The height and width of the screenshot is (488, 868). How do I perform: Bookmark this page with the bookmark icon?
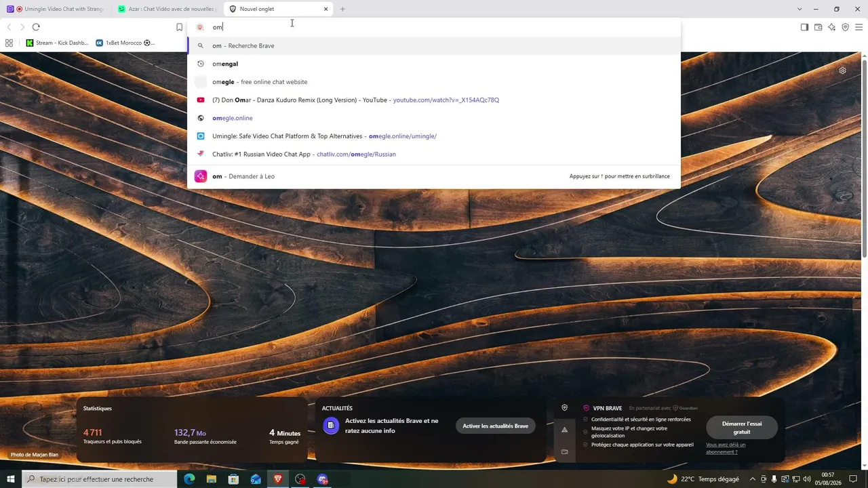179,27
